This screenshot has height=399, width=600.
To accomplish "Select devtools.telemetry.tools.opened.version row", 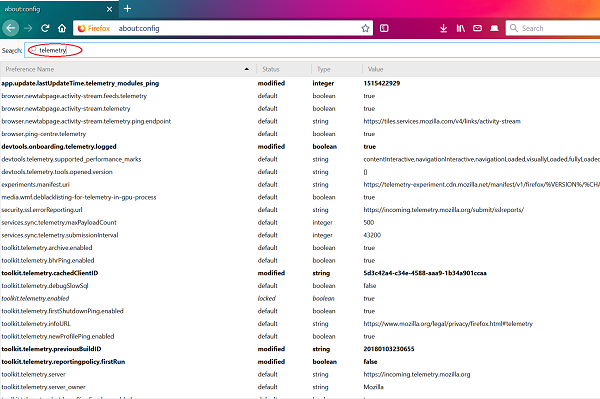I will coord(300,172).
